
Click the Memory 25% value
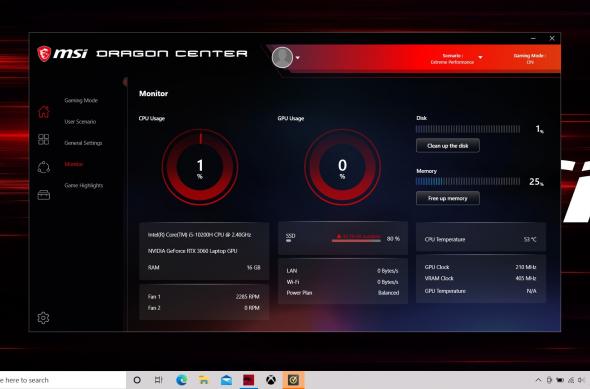(x=536, y=182)
